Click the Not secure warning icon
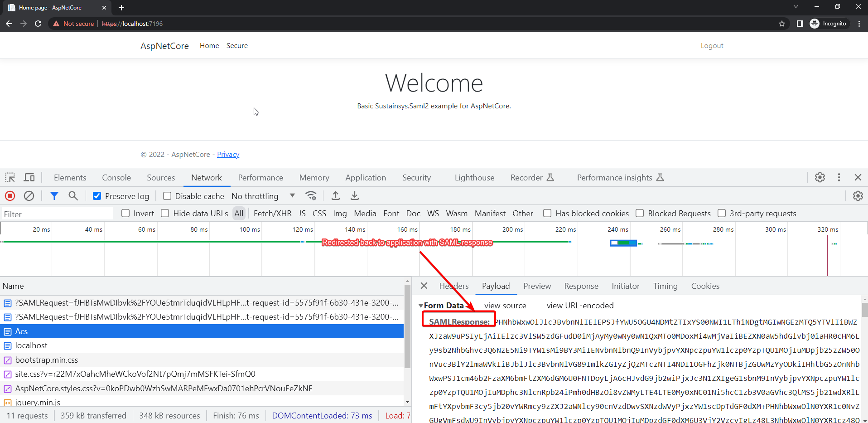868x423 pixels. coord(56,24)
